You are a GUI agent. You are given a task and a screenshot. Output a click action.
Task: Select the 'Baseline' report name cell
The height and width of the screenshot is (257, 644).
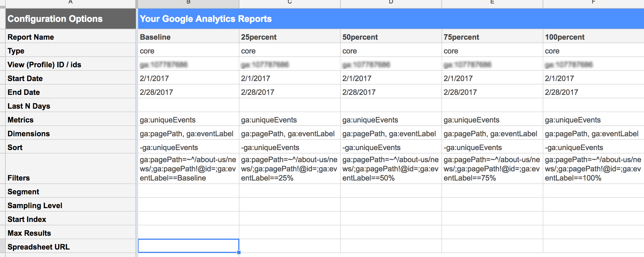(x=188, y=37)
